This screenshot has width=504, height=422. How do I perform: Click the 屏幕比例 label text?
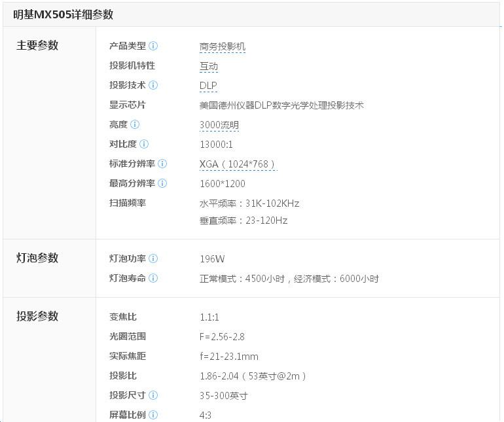[128, 415]
